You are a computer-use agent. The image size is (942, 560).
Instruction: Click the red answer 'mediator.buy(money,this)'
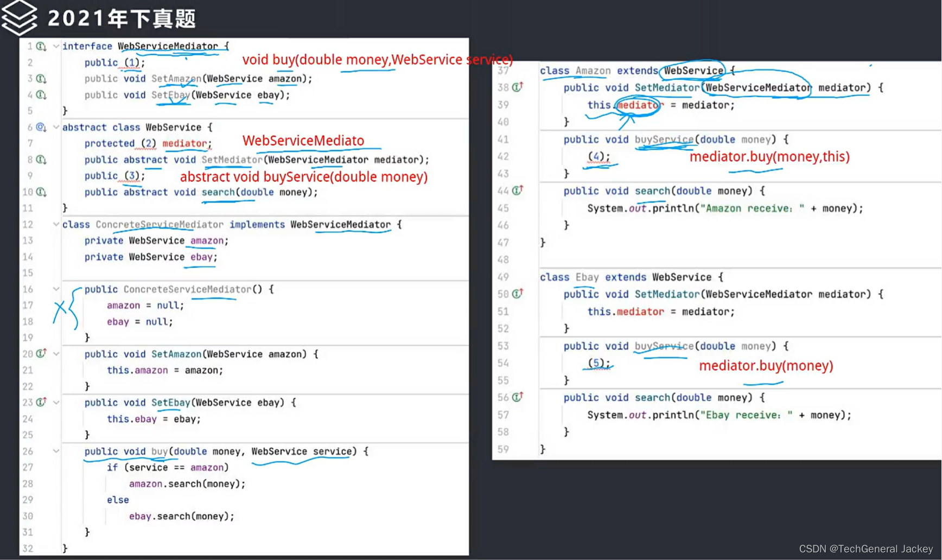769,157
